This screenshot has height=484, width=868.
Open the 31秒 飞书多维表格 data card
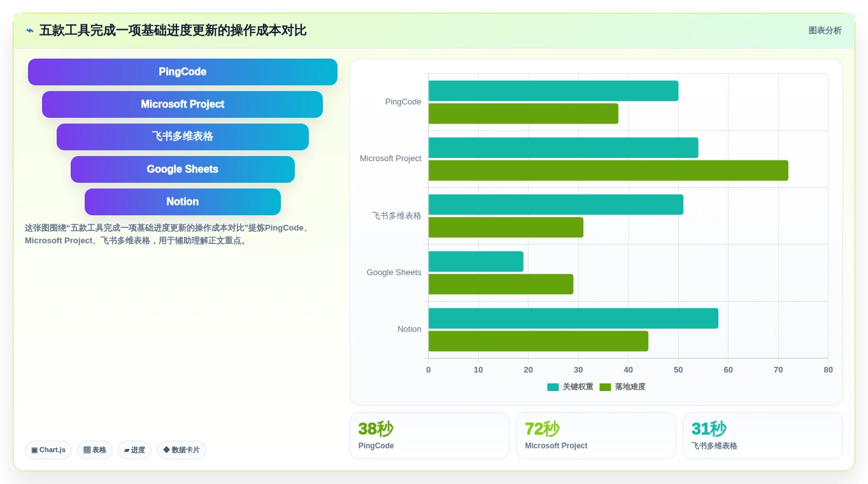[x=763, y=436]
